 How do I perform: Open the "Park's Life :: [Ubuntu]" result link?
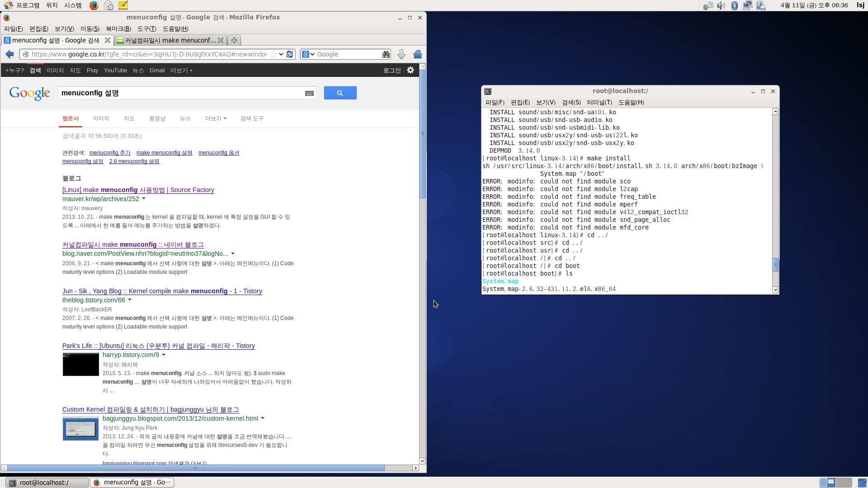click(x=159, y=346)
